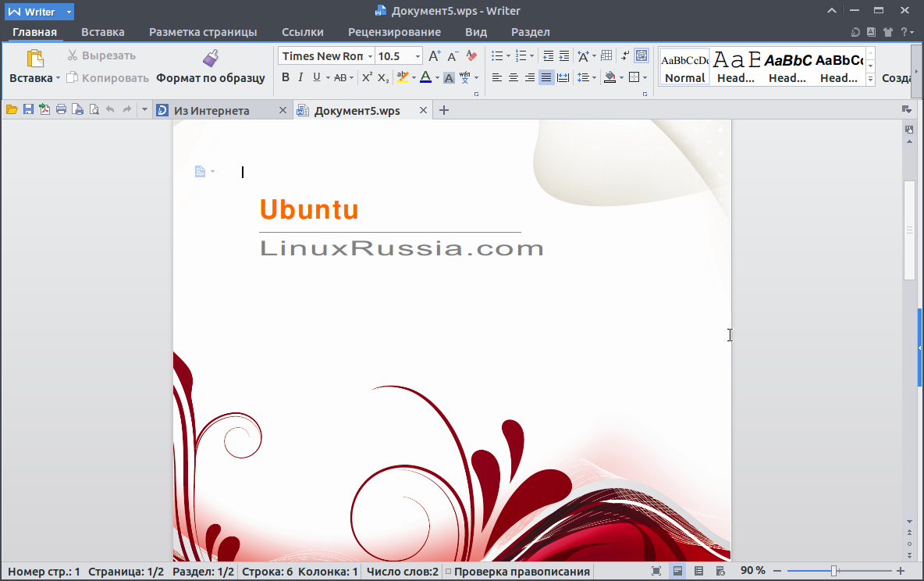
Task: Open Разметка страницы tab
Action: (x=203, y=32)
